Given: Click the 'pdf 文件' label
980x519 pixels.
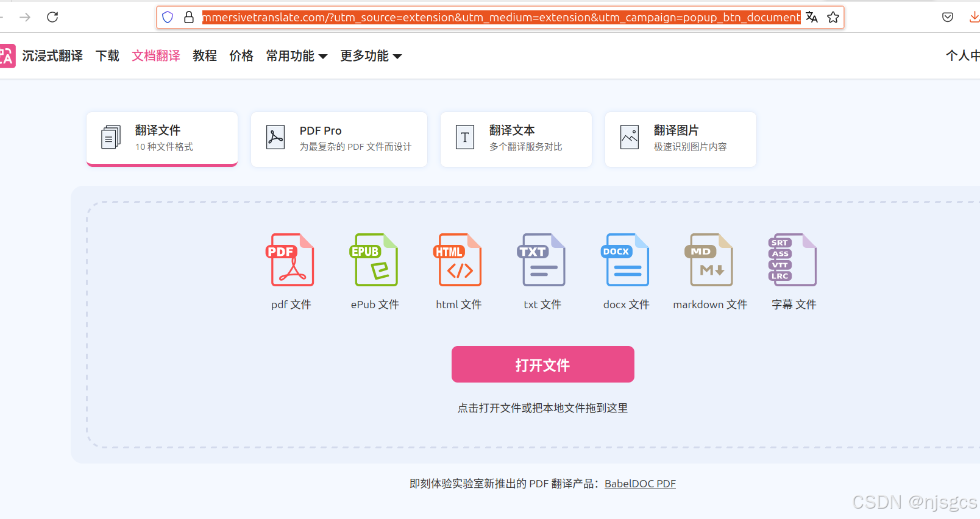Looking at the screenshot, I should coord(291,305).
